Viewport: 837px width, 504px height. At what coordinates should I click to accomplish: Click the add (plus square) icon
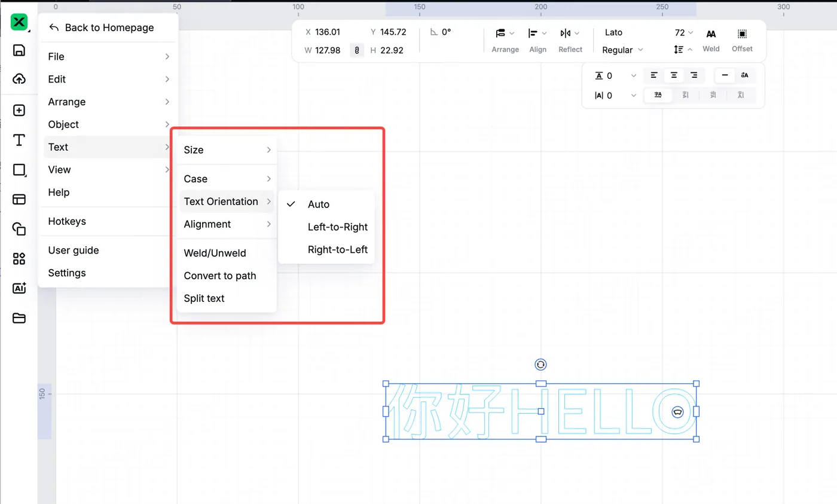pyautogui.click(x=19, y=111)
